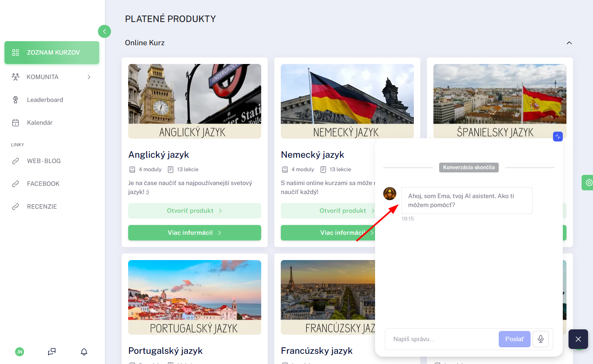Click Ema assistant avatar in chat
593x364 pixels.
point(390,194)
